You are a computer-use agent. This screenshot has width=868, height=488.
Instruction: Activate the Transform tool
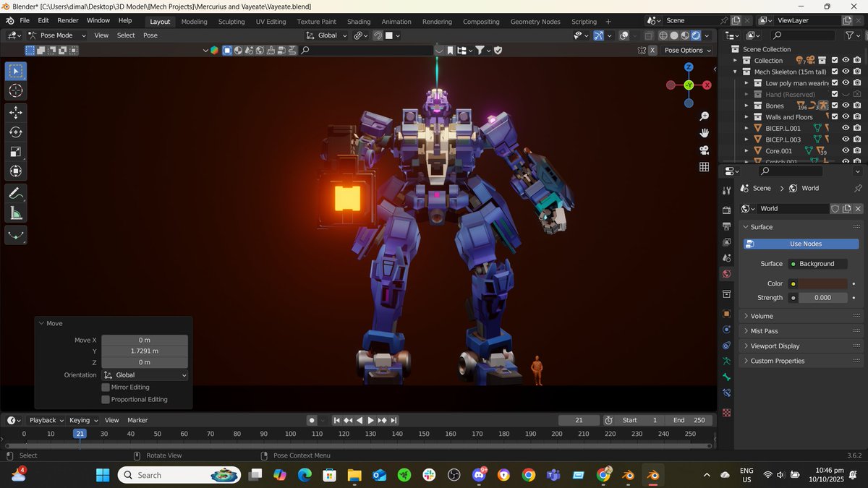click(16, 171)
